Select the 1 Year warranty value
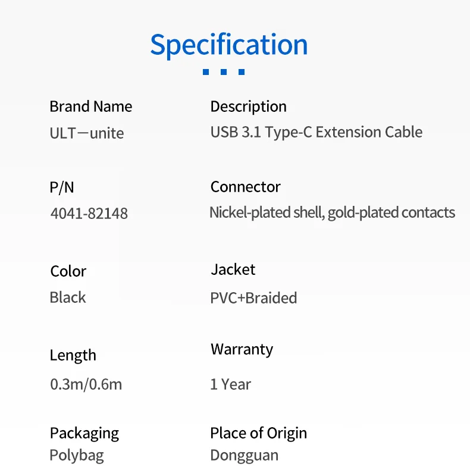Screen dimensions: 470x476 pyautogui.click(x=230, y=384)
